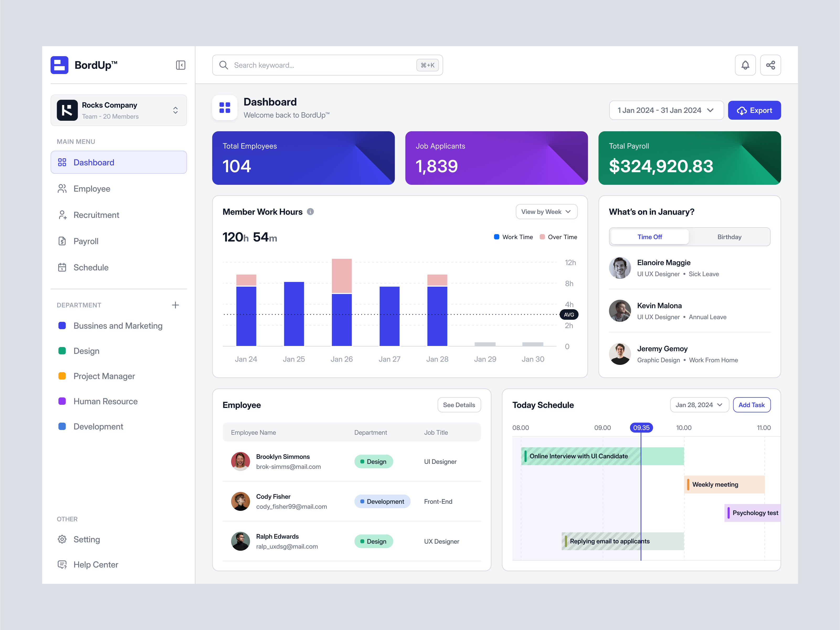
Task: Click the Export button
Action: pos(754,110)
